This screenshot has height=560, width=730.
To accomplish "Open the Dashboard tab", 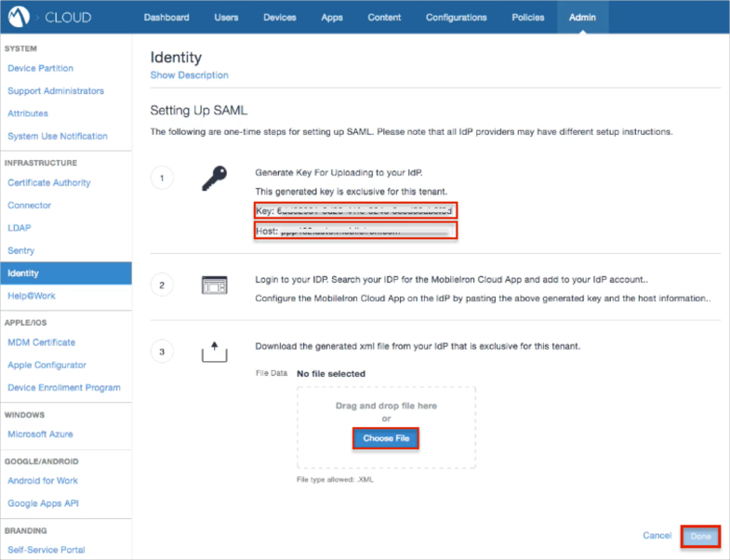I will coord(167,17).
